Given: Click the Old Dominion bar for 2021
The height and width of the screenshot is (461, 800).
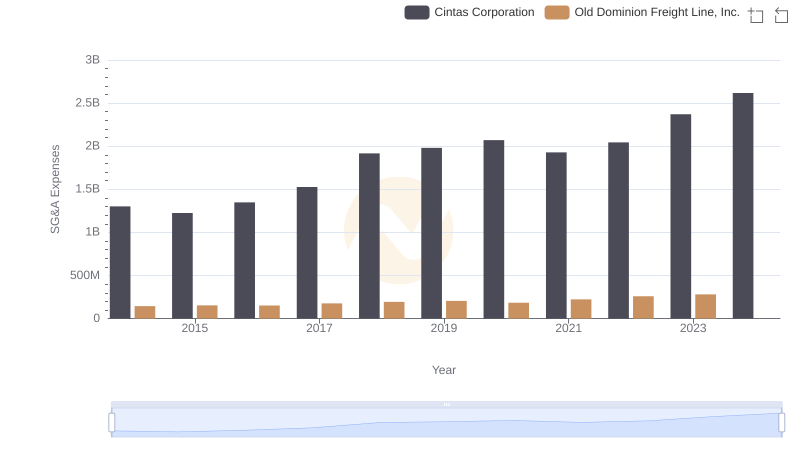Looking at the screenshot, I should [x=581, y=309].
